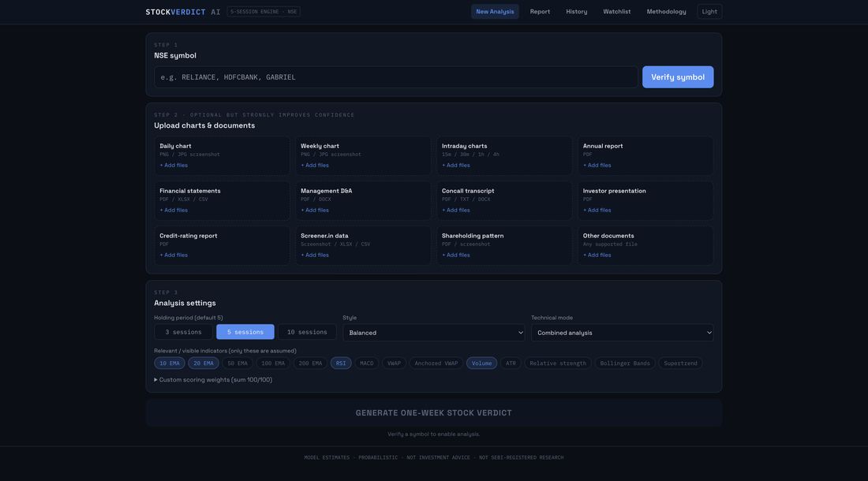Image resolution: width=868 pixels, height=481 pixels.
Task: Enable the Bollinger Bands indicator
Action: pos(625,364)
